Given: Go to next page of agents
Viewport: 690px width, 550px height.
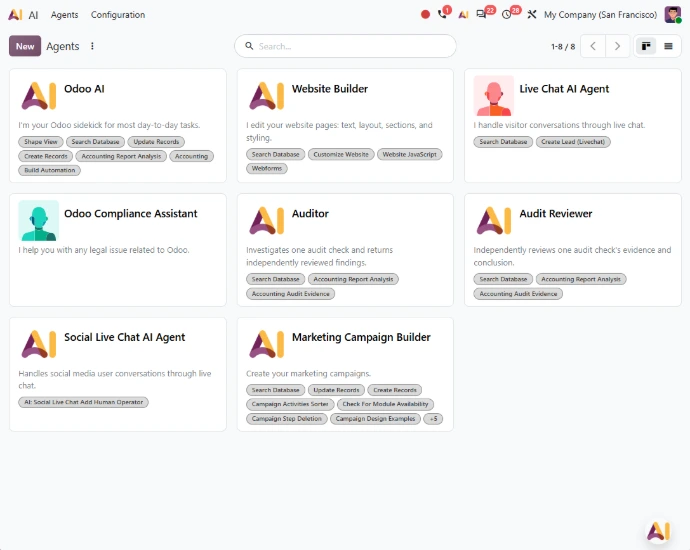Looking at the screenshot, I should click(617, 46).
